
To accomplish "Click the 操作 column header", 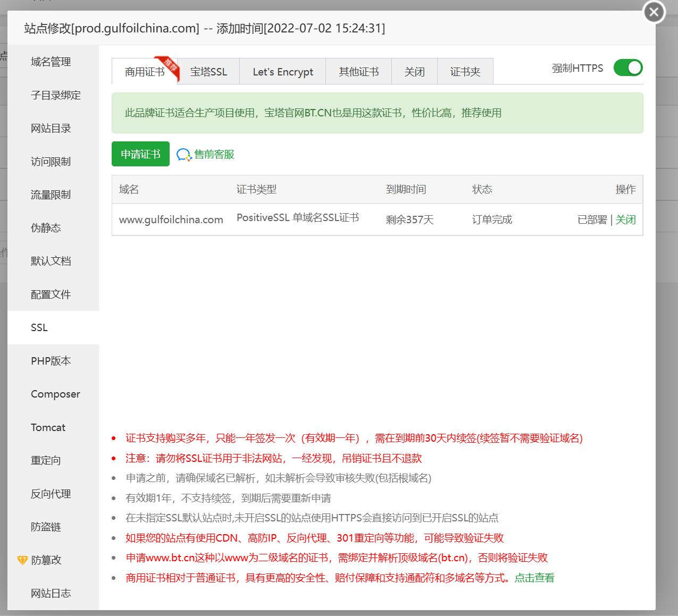I will tap(626, 189).
